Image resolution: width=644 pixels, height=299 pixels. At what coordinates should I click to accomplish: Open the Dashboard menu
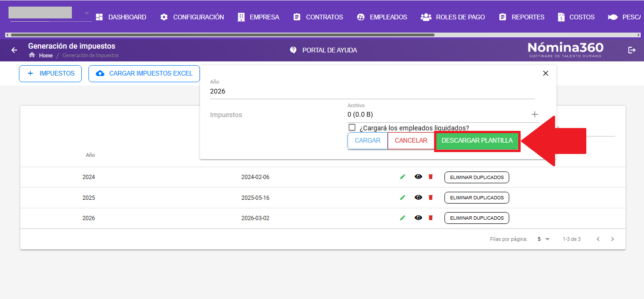pyautogui.click(x=121, y=17)
